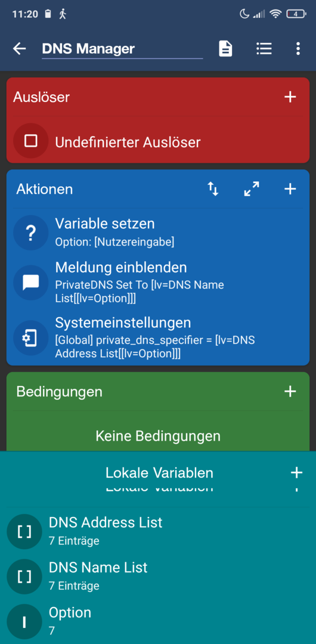316x644 pixels.
Task: Edit the DNS Manager macro name field
Action: click(122, 49)
